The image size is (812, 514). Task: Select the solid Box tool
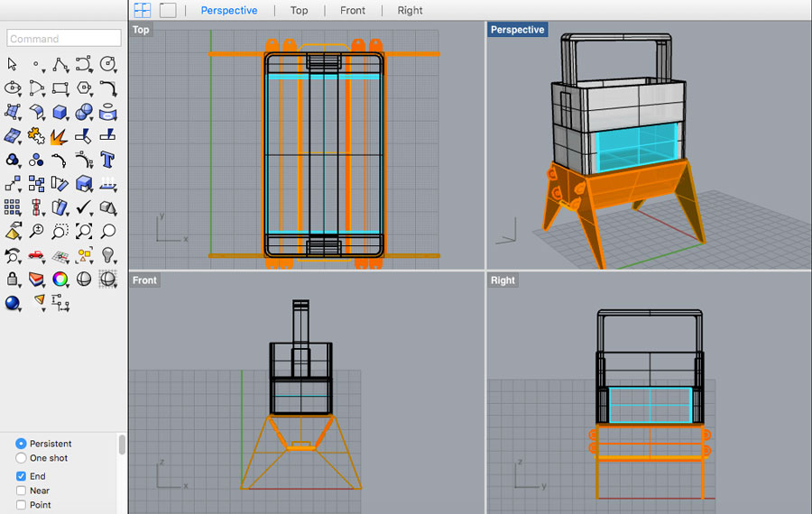point(60,111)
